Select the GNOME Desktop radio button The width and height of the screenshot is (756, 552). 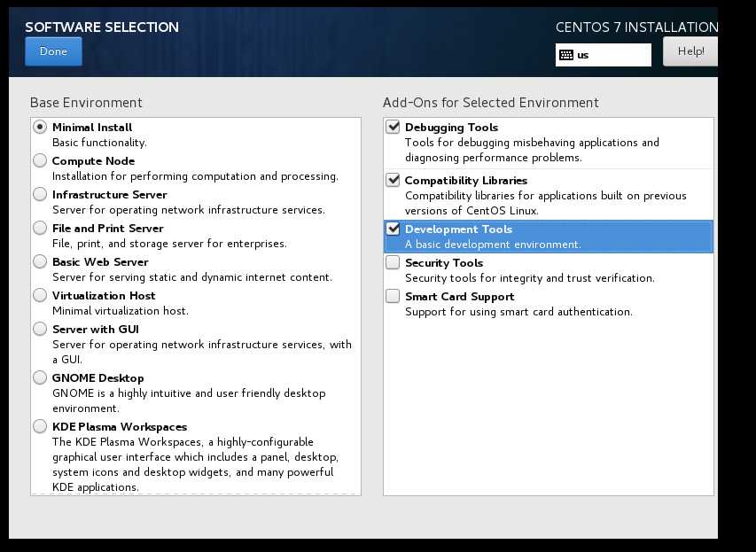(40, 378)
